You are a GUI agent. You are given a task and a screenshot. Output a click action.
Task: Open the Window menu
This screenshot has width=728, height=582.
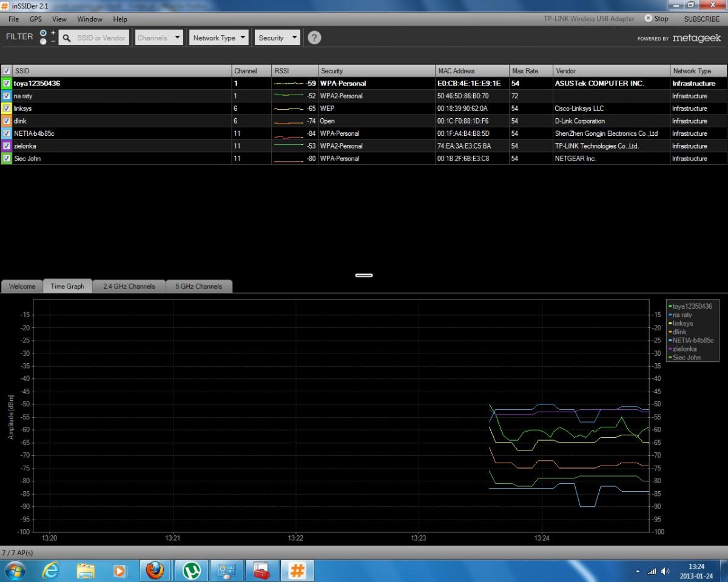pyautogui.click(x=90, y=19)
